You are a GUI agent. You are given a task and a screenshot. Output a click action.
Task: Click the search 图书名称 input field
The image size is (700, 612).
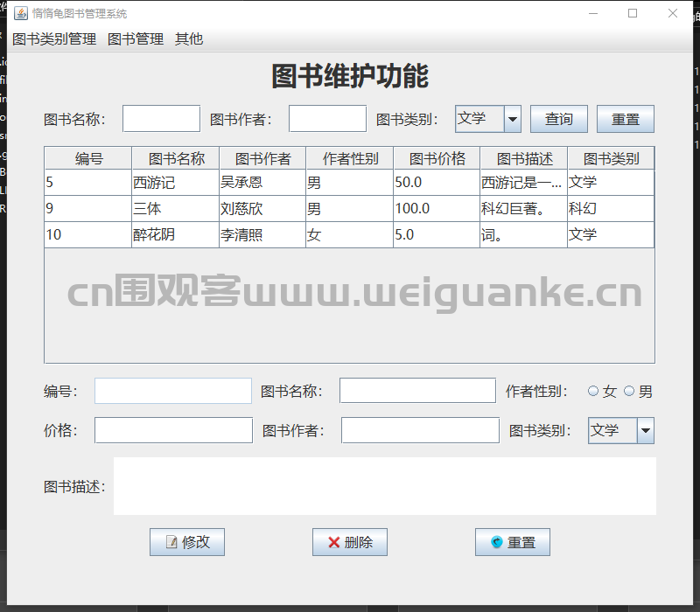pos(162,119)
